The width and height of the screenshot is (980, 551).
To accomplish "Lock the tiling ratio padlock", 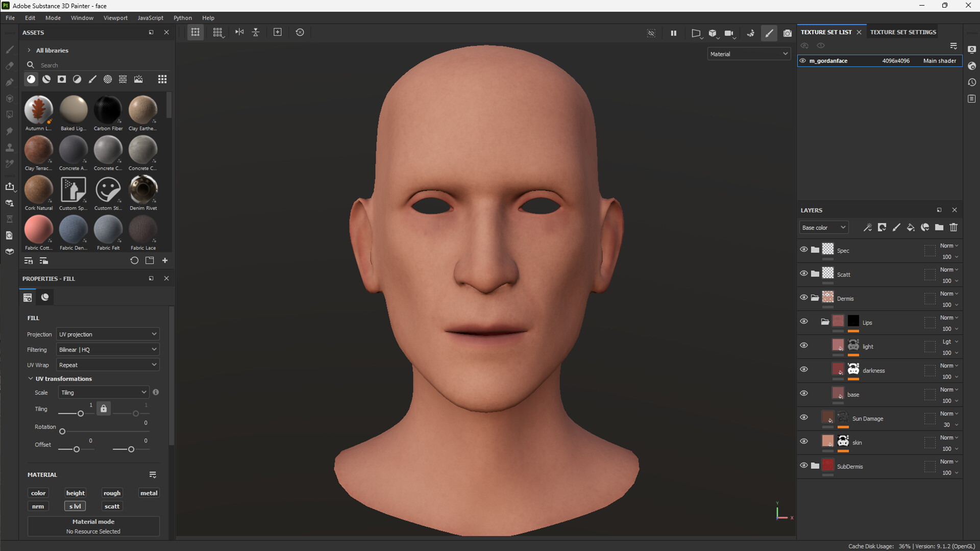I will click(x=104, y=409).
